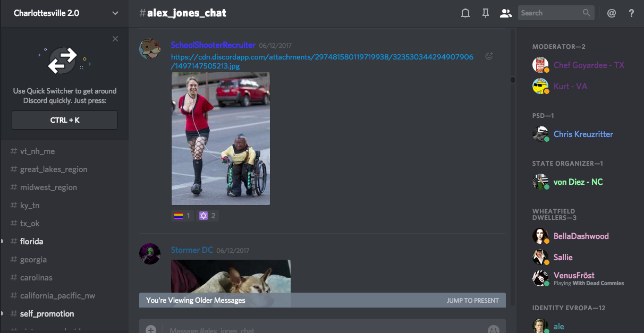This screenshot has width=644, height=333.
Task: Open notification settings bell icon
Action: click(x=465, y=13)
